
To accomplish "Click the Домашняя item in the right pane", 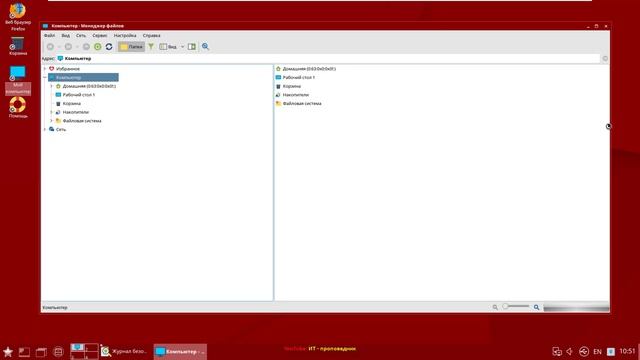I will pos(306,69).
